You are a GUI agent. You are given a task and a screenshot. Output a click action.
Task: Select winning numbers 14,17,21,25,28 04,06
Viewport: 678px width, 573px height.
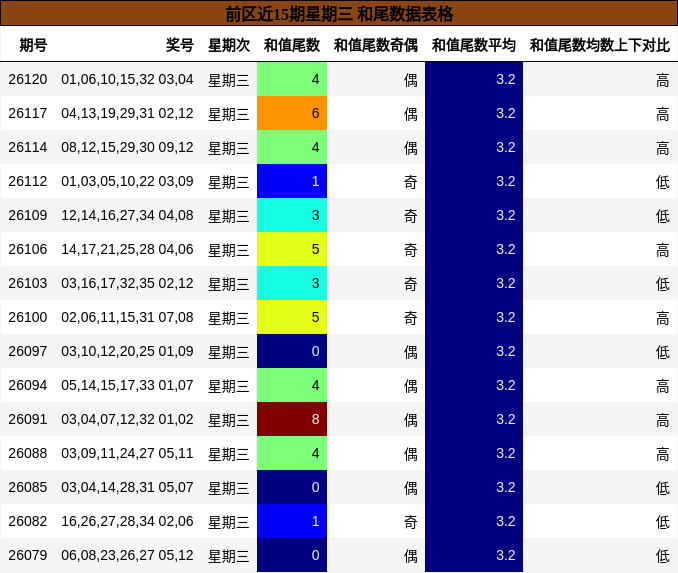pos(127,249)
